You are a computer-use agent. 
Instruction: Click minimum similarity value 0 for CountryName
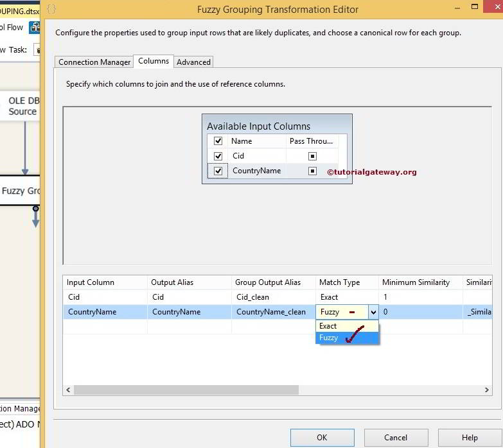click(x=421, y=312)
